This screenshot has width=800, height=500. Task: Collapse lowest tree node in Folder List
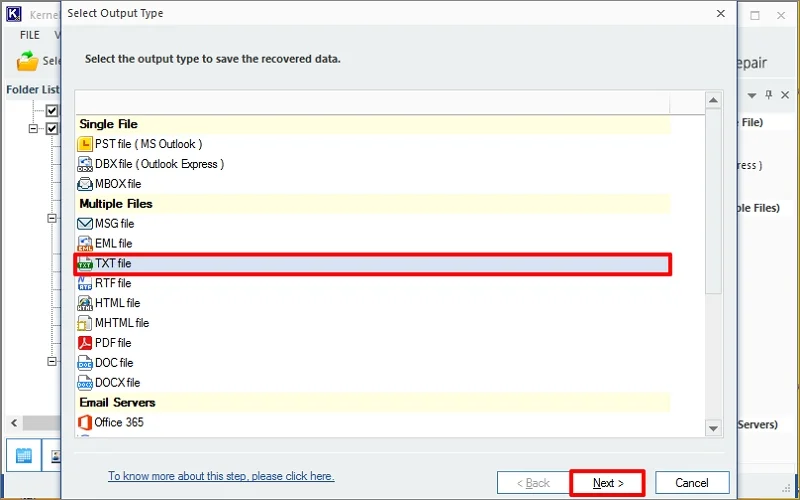click(x=52, y=361)
